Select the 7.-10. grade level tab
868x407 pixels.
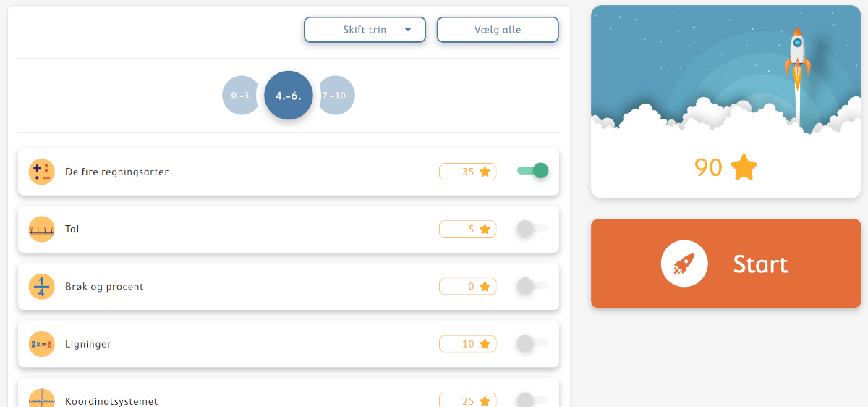tap(336, 96)
